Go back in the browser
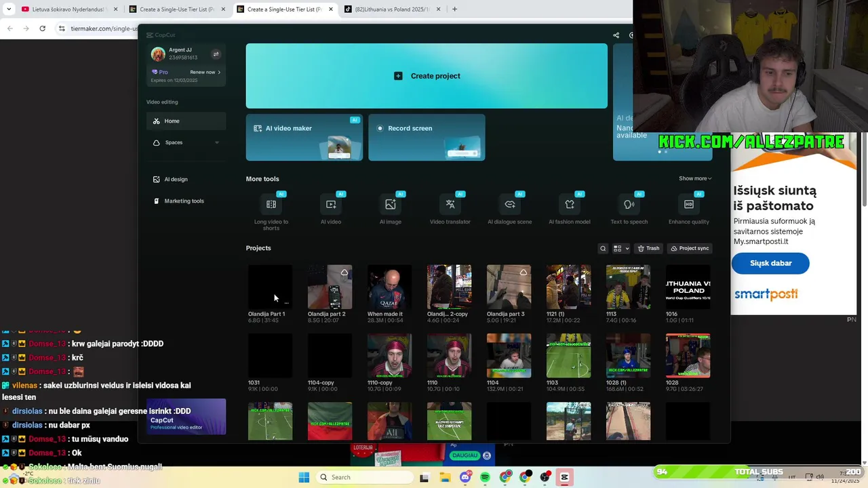Image resolution: width=868 pixels, height=488 pixels. (9, 28)
